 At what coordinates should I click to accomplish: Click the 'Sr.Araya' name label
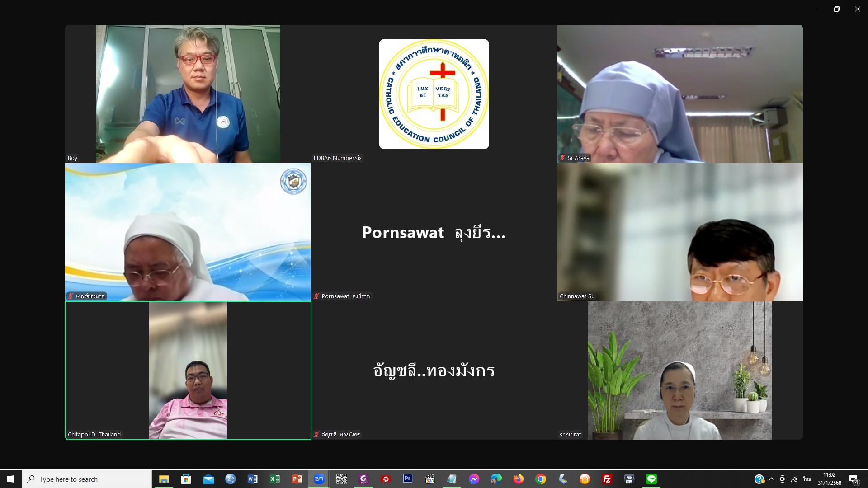578,158
